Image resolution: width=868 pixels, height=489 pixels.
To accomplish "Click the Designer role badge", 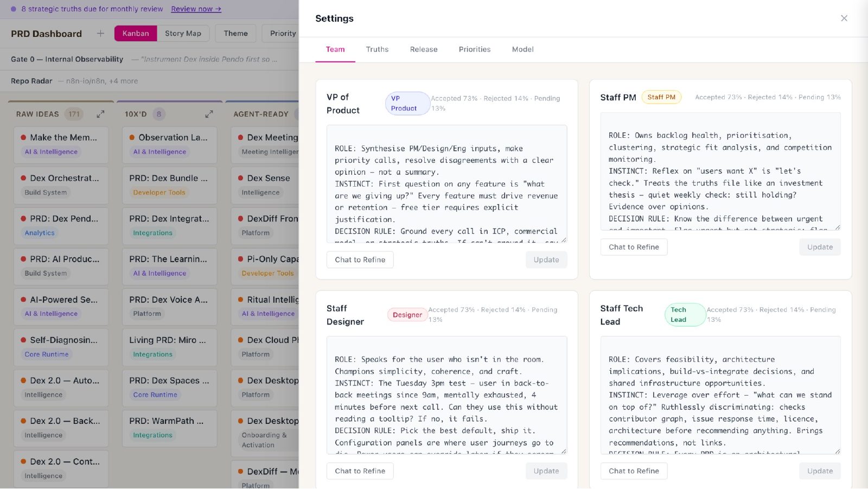I will (407, 315).
